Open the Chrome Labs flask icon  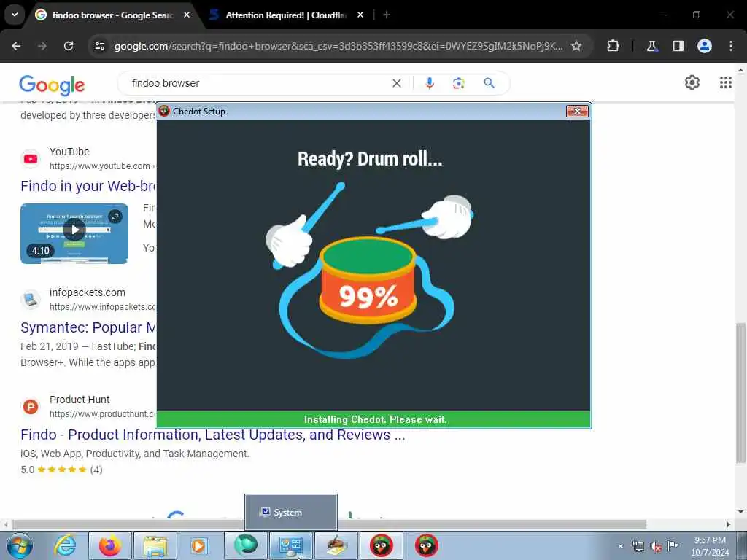pos(651,46)
